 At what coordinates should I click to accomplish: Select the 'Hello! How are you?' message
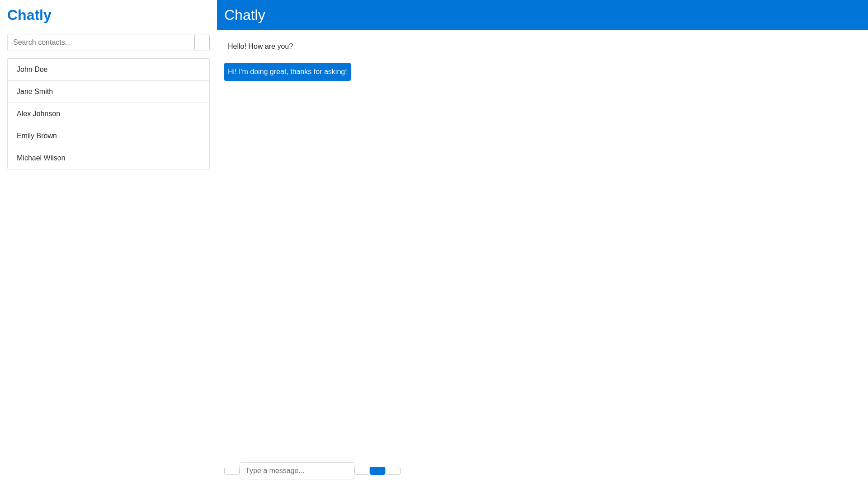[260, 47]
